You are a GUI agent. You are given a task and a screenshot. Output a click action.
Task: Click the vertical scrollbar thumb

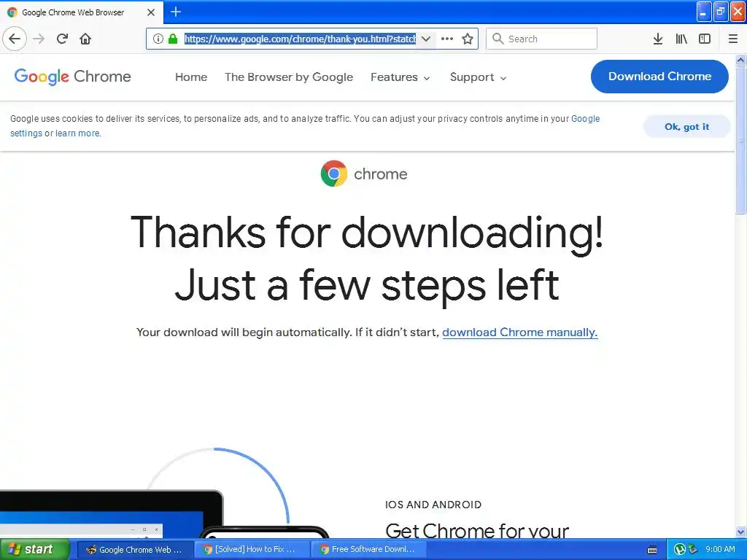[740, 139]
